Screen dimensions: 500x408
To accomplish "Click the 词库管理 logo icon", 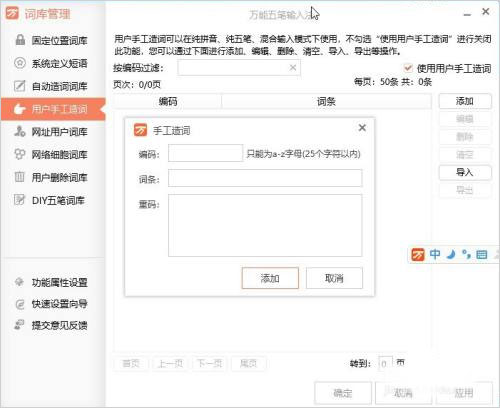I will click(x=12, y=13).
